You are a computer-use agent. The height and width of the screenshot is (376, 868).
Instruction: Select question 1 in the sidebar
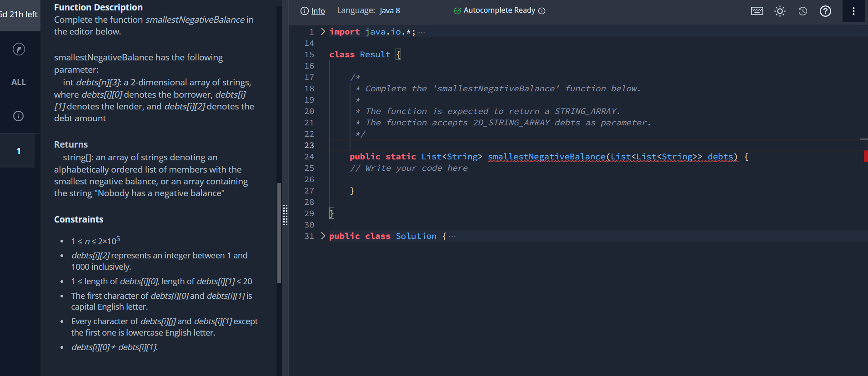(18, 151)
